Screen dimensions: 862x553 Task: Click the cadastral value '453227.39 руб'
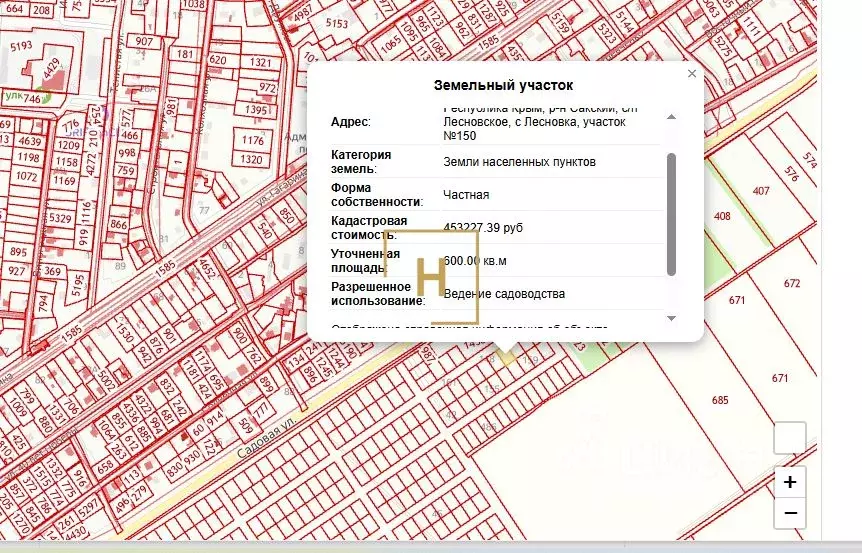pos(483,228)
